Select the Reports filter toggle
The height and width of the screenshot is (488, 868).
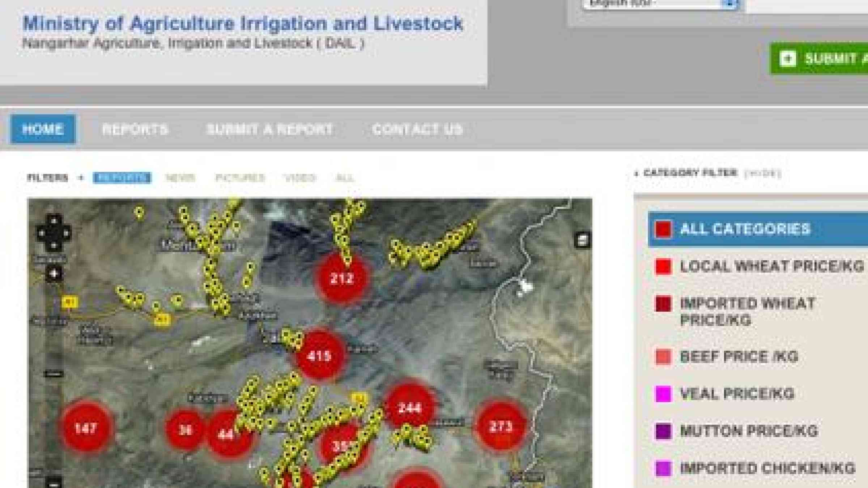point(122,177)
